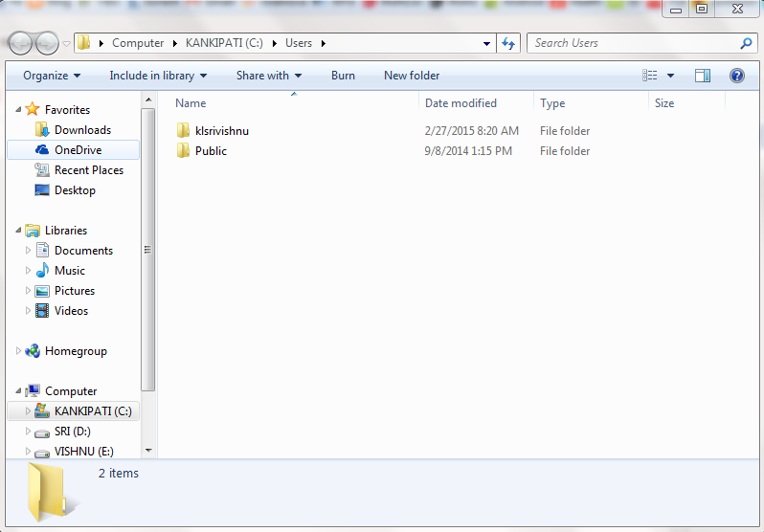Click the Forward navigation arrow
764x532 pixels.
tap(47, 43)
